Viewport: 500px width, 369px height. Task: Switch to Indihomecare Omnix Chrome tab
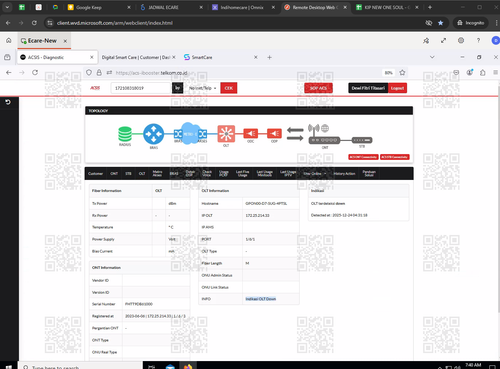click(243, 7)
